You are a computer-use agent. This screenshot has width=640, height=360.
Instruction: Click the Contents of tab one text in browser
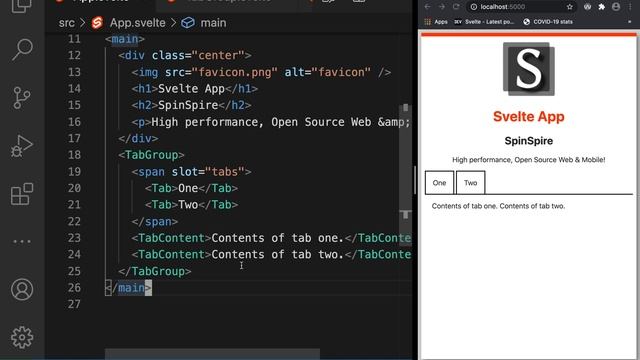click(464, 206)
